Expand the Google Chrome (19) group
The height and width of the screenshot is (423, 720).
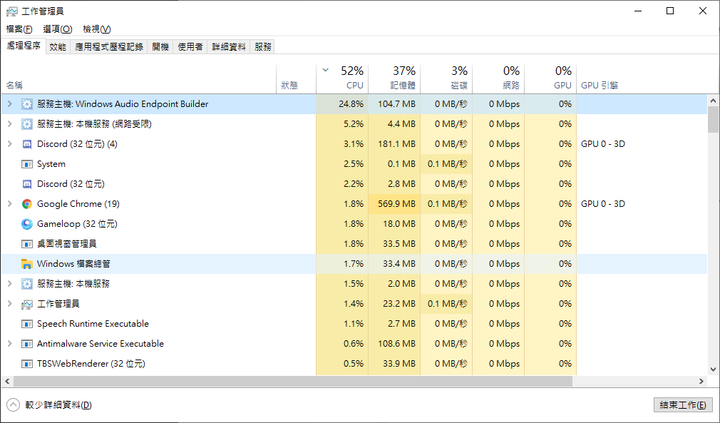tap(10, 204)
